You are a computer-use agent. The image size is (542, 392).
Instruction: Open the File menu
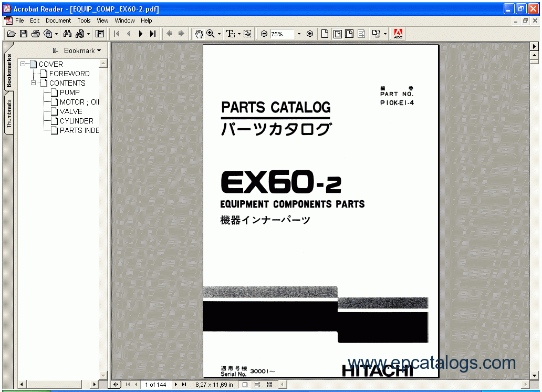point(19,21)
